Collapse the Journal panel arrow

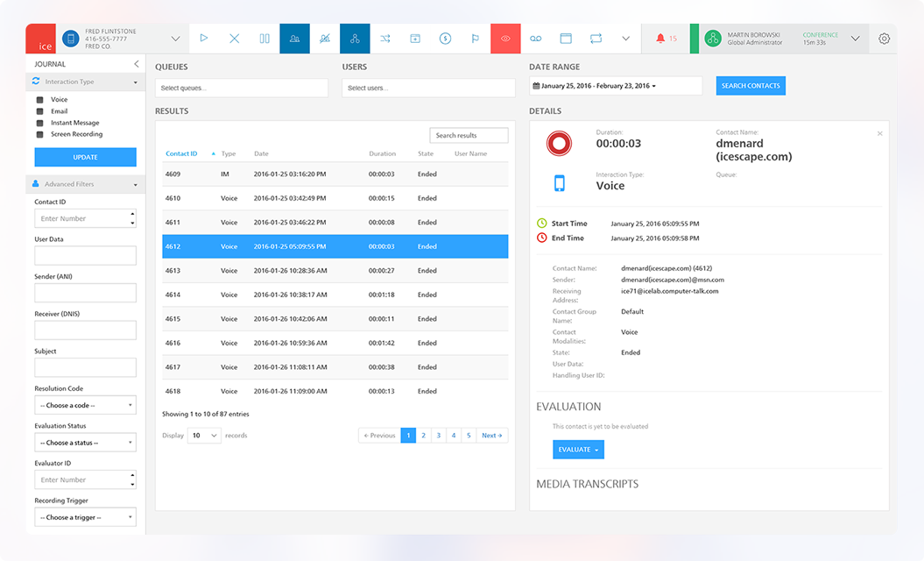pos(136,64)
